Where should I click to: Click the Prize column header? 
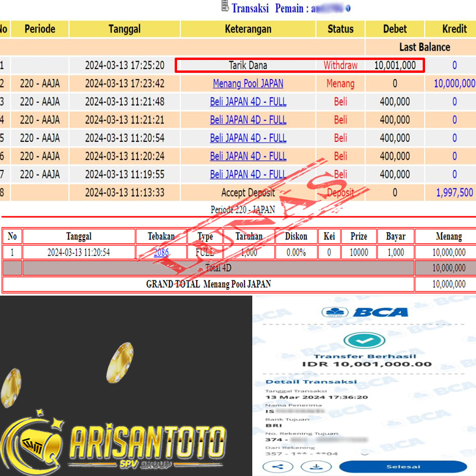(359, 236)
